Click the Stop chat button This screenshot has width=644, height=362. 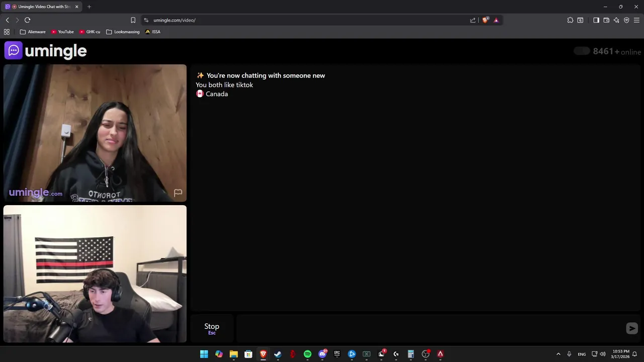(x=212, y=329)
